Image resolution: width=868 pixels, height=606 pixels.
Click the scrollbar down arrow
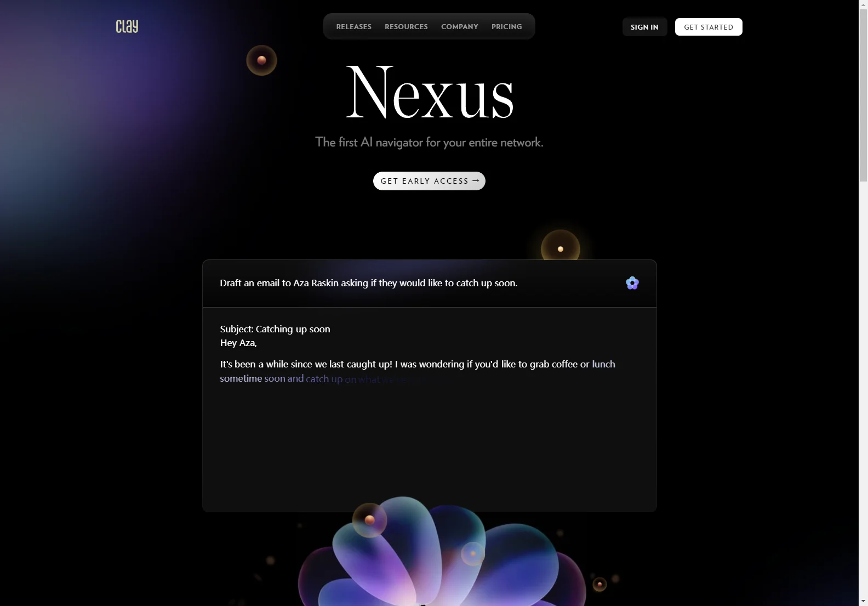pyautogui.click(x=863, y=601)
